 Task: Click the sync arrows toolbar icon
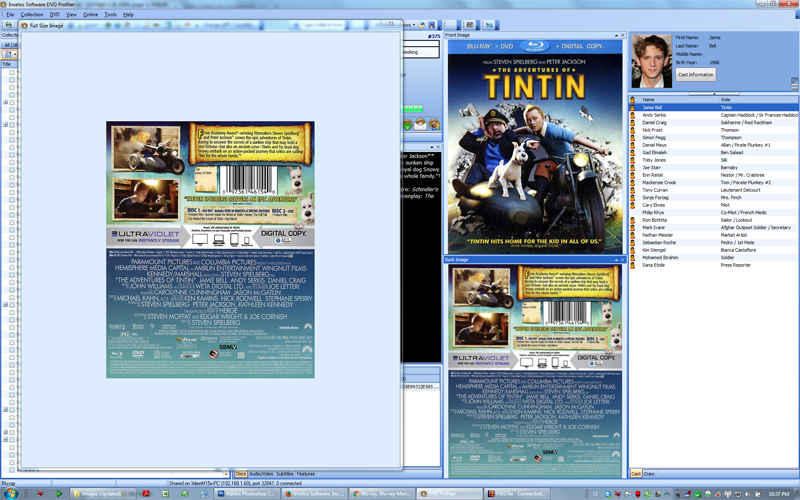(x=489, y=25)
